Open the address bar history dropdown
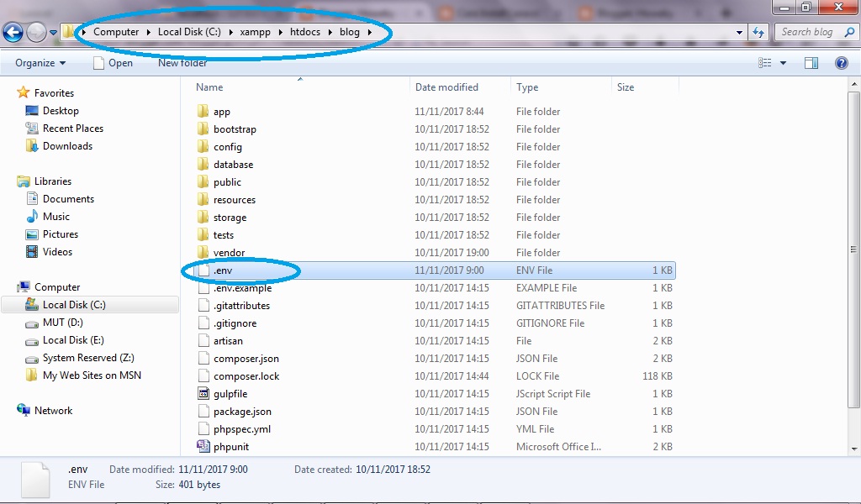Viewport: 861px width, 504px height. [x=739, y=31]
